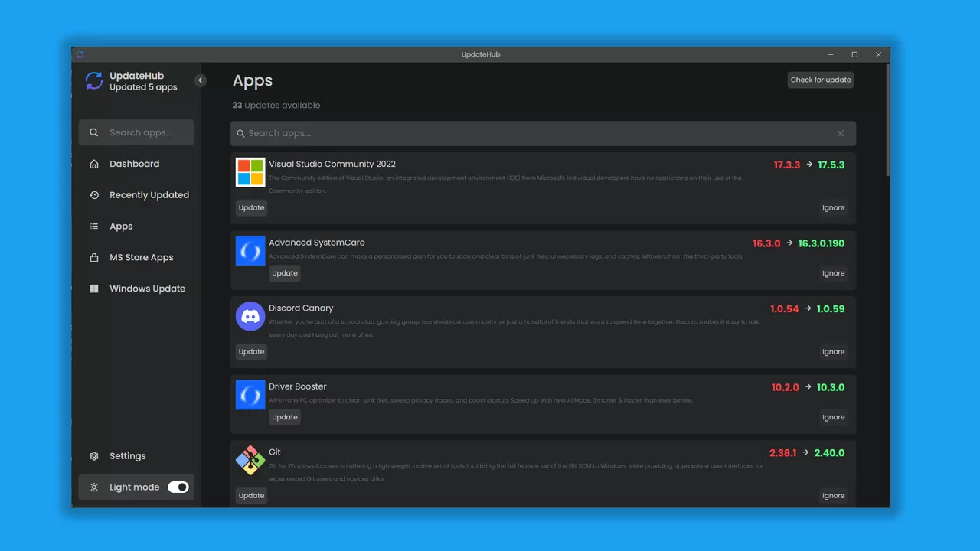Click the Visual Studio Community 2022 icon
Viewport: 980px width, 551px height.
pos(250,172)
